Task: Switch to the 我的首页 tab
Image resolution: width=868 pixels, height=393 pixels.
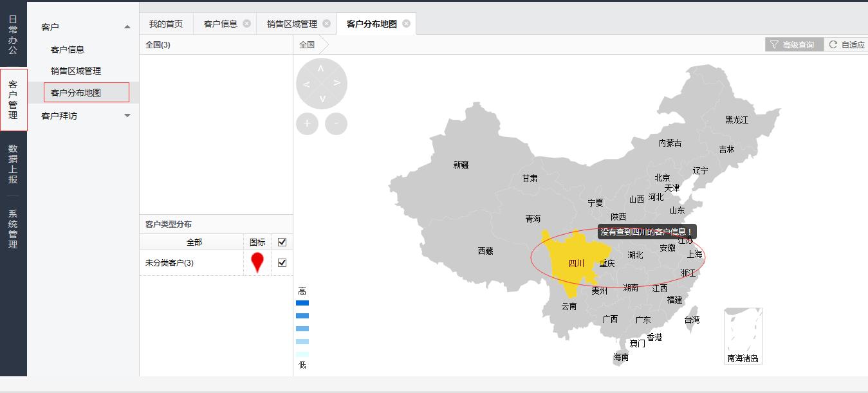Action: (166, 24)
